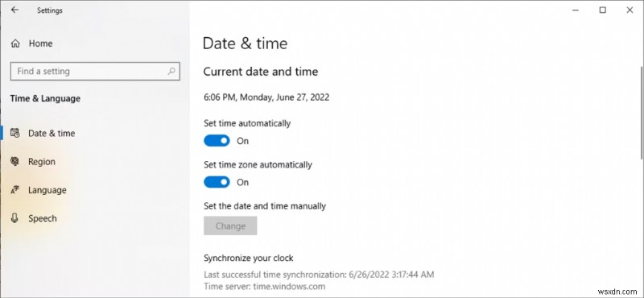Screen dimensions: 644x298
Task: Open Speech settings page
Action: tap(94, 218)
